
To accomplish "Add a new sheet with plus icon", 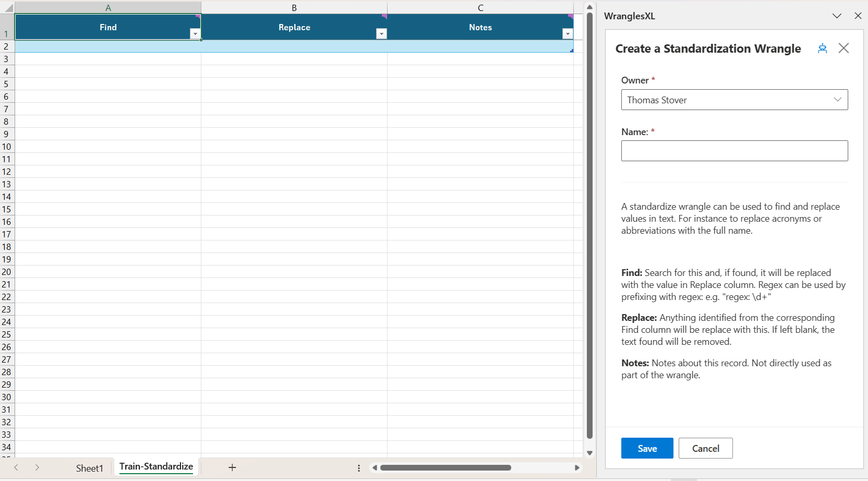I will tap(232, 467).
